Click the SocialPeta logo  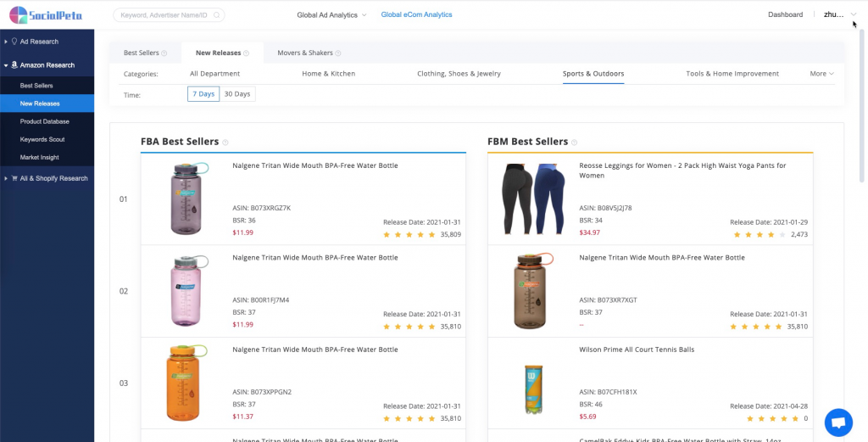(x=46, y=15)
